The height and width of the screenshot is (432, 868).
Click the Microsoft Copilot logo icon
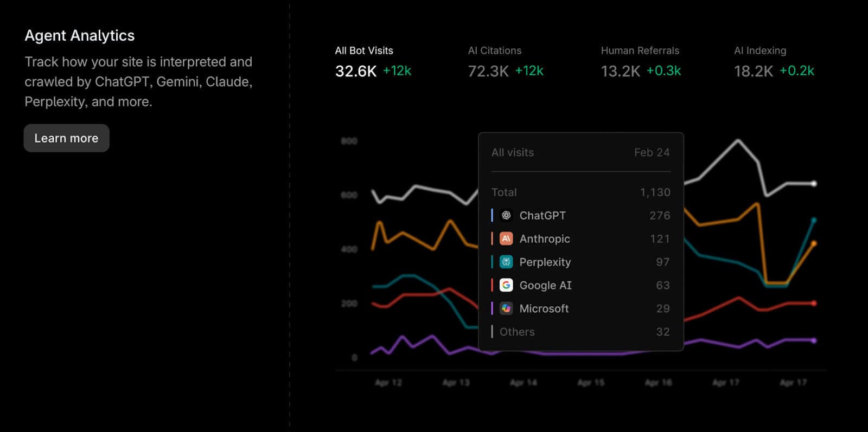pos(506,309)
